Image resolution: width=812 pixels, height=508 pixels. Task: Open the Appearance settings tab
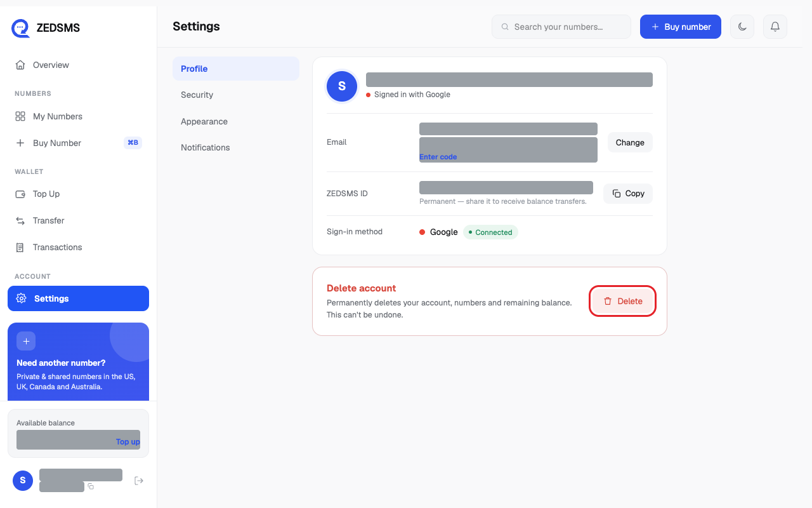point(236,121)
